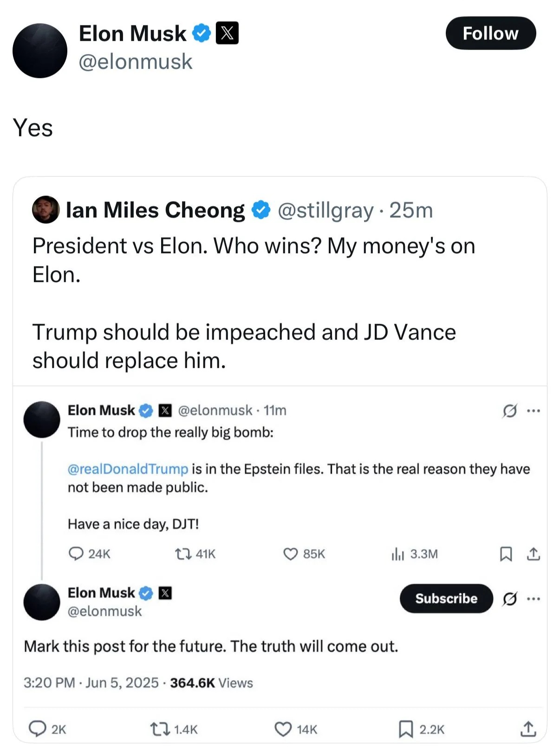Viewport: 560px width, 747px height.
Task: Open the blue verified badge next to Elon Musk header
Action: click(202, 33)
